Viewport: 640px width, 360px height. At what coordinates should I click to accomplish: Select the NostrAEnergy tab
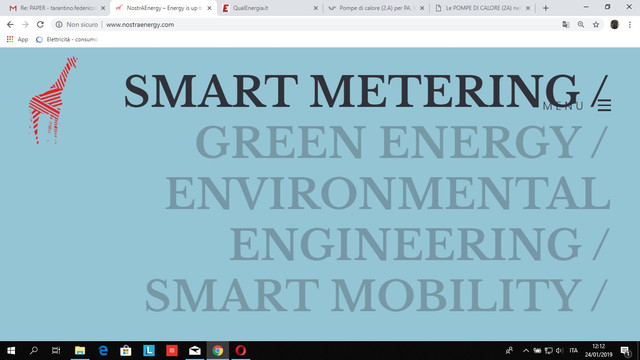[163, 8]
